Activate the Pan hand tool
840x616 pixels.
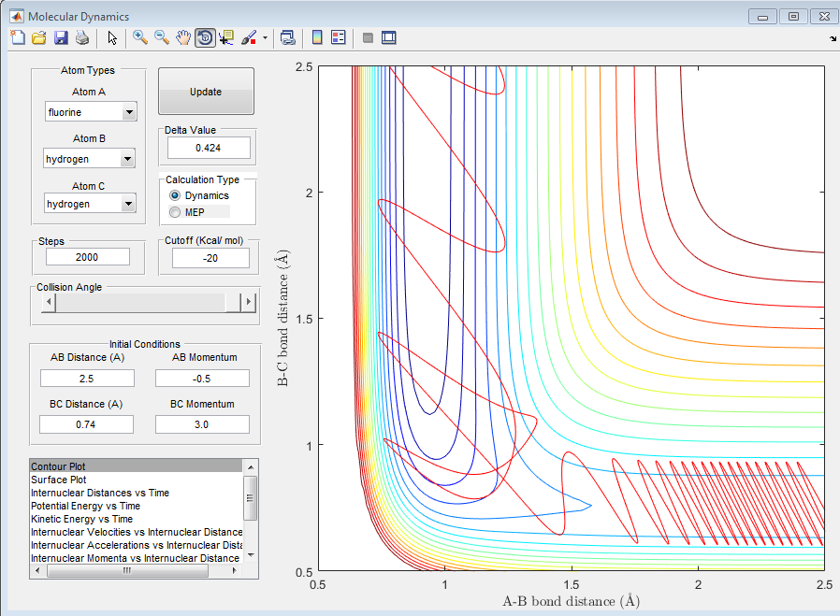pos(183,37)
